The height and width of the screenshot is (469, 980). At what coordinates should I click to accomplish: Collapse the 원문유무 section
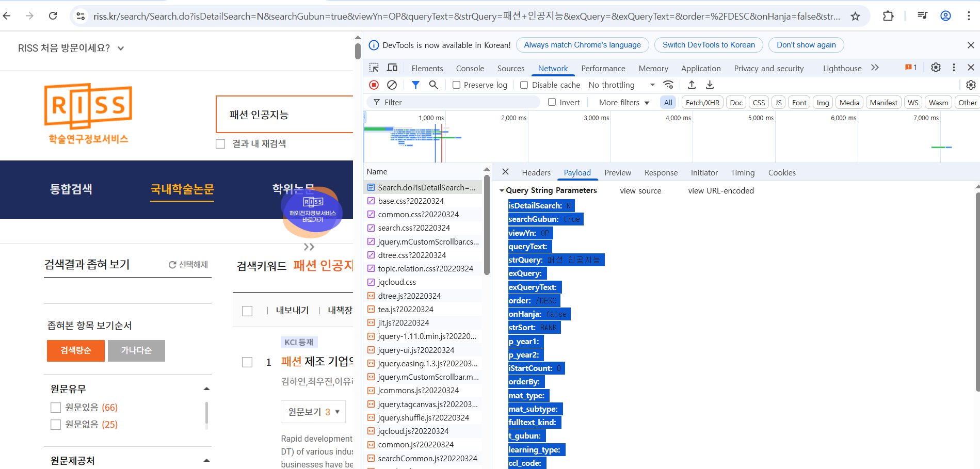pos(206,389)
